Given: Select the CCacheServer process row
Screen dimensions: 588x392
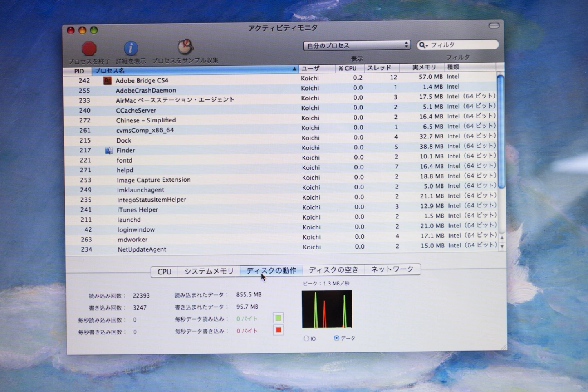Looking at the screenshot, I should 281,109.
